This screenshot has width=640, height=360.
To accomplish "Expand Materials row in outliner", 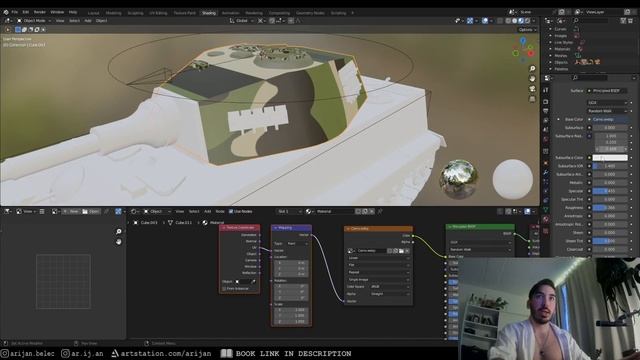I will point(551,49).
